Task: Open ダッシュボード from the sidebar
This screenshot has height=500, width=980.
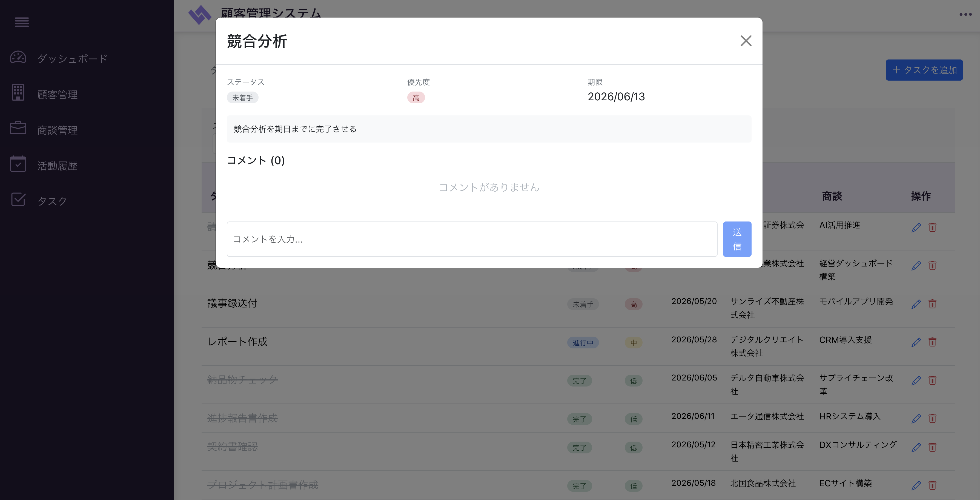Action: [x=73, y=59]
